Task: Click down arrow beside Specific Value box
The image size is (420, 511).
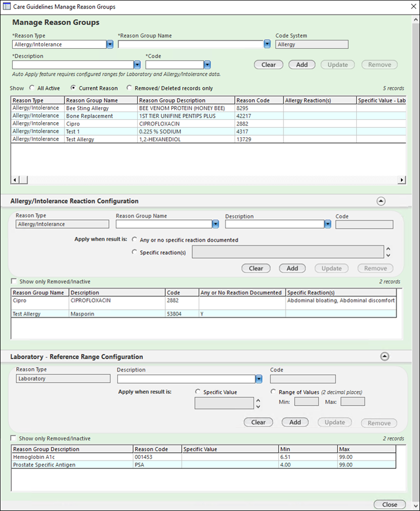Action: tap(258, 406)
